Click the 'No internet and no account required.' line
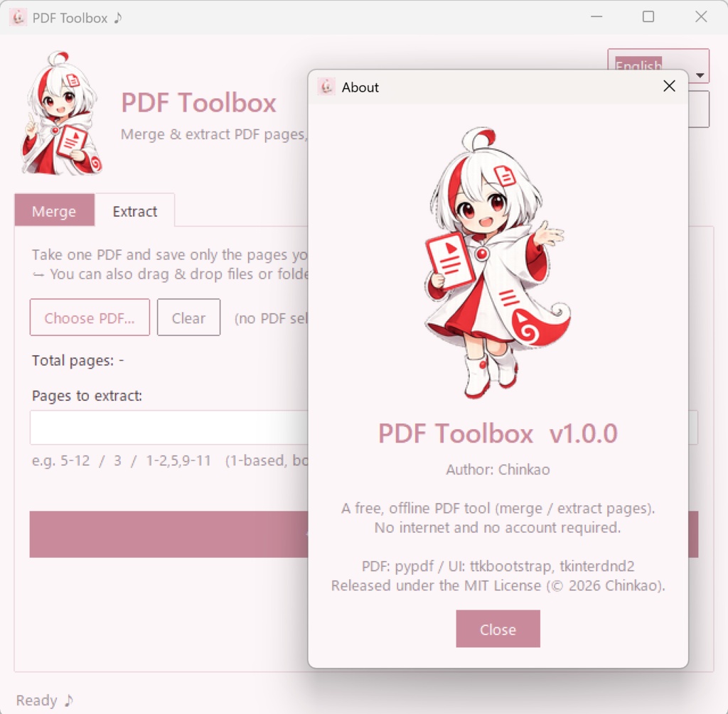 [498, 527]
